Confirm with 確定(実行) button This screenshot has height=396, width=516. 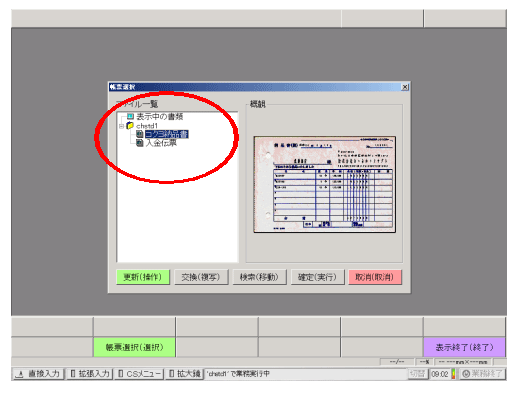[317, 277]
